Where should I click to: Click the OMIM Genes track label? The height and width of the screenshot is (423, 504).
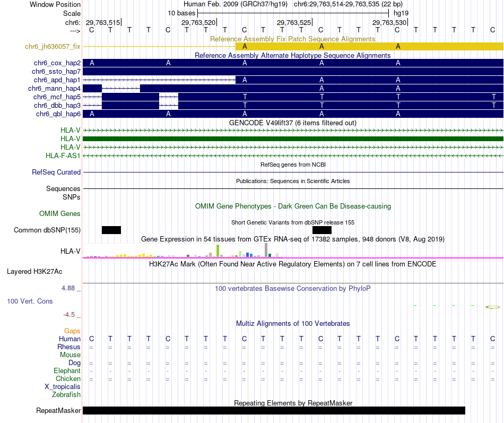[x=60, y=213]
